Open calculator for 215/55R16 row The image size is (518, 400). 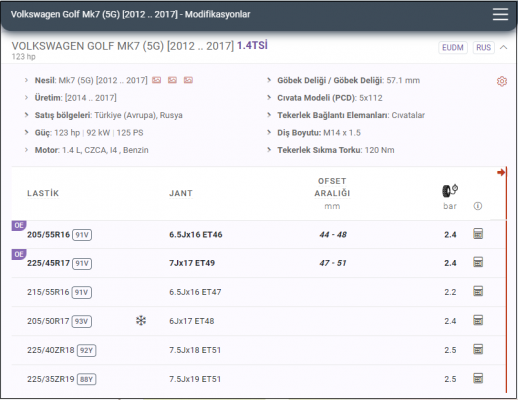(478, 291)
